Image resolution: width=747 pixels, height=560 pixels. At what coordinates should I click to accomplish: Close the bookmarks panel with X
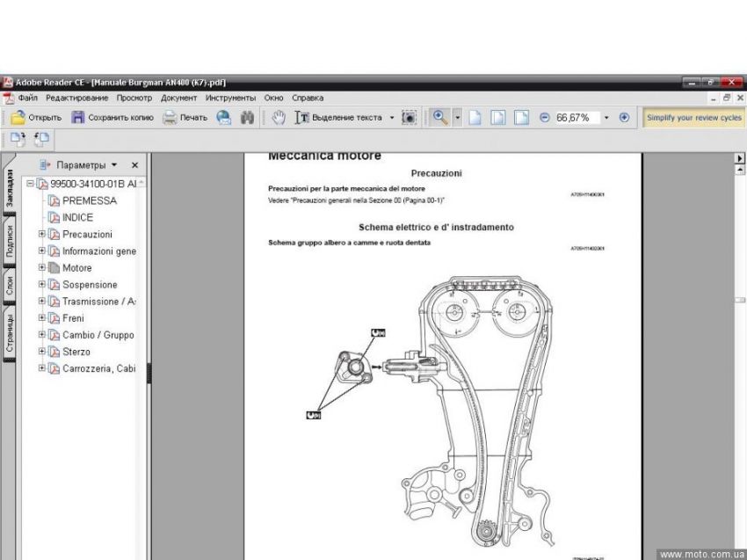134,165
